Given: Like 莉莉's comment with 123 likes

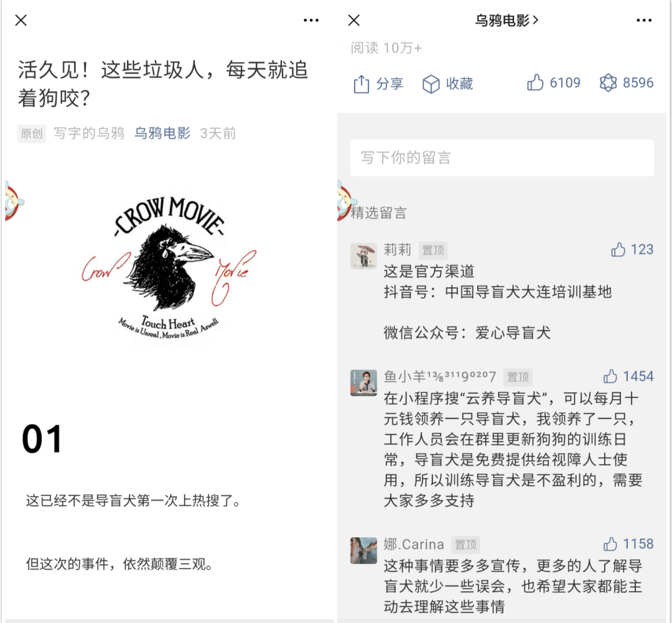Looking at the screenshot, I should pos(618,249).
